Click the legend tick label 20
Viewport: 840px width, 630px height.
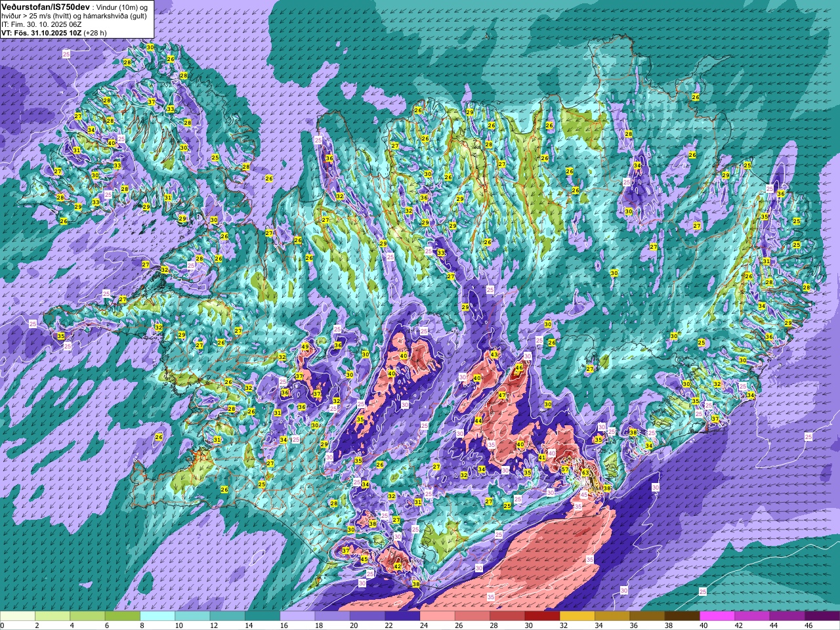tap(354, 626)
